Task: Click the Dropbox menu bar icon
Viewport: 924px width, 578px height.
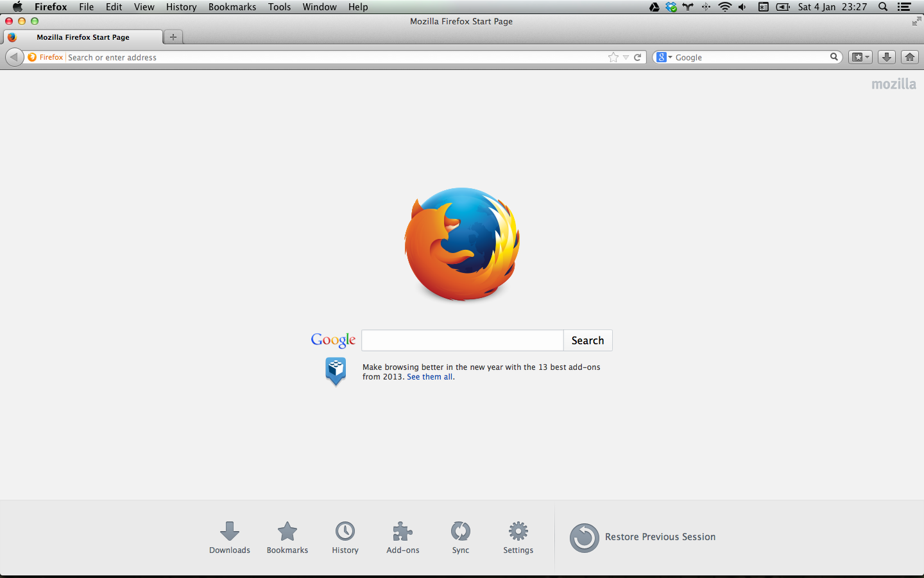Action: coord(671,7)
